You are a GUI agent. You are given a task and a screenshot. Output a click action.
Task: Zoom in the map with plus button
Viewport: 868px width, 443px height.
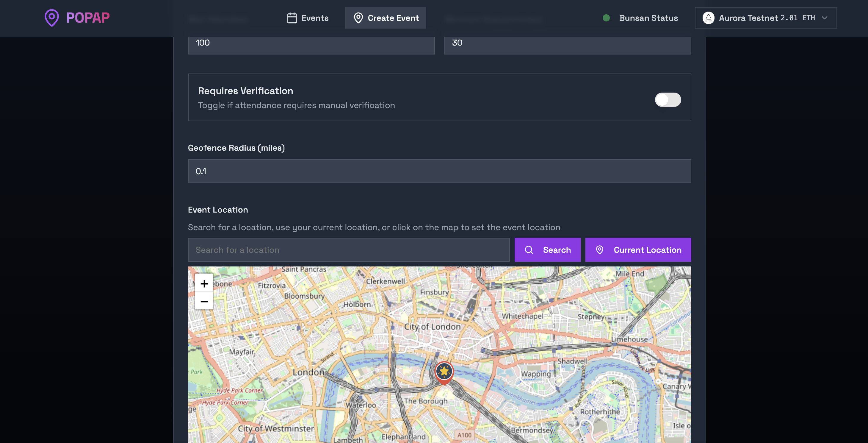pyautogui.click(x=204, y=283)
